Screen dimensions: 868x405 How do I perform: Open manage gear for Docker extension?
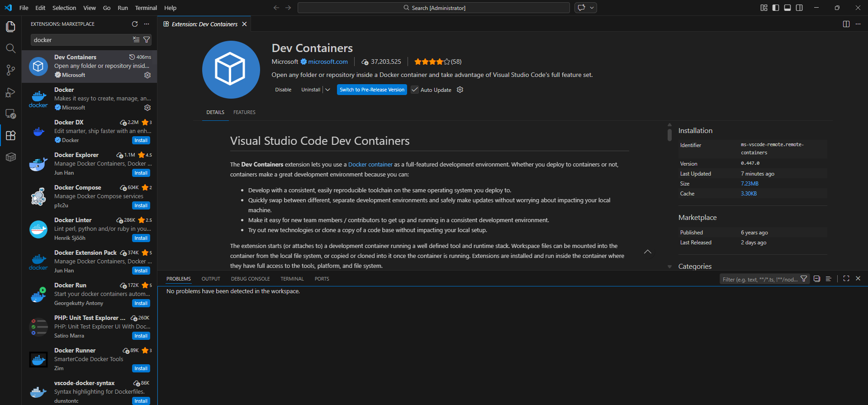point(147,108)
